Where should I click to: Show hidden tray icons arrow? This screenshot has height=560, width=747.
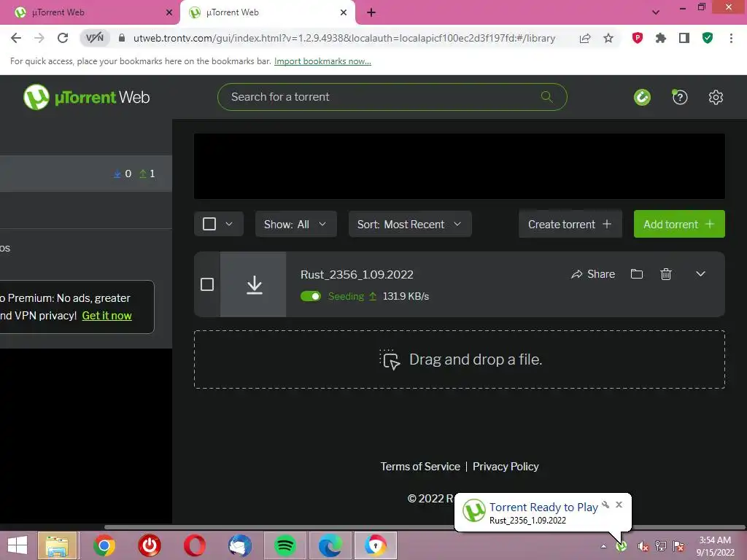[603, 546]
